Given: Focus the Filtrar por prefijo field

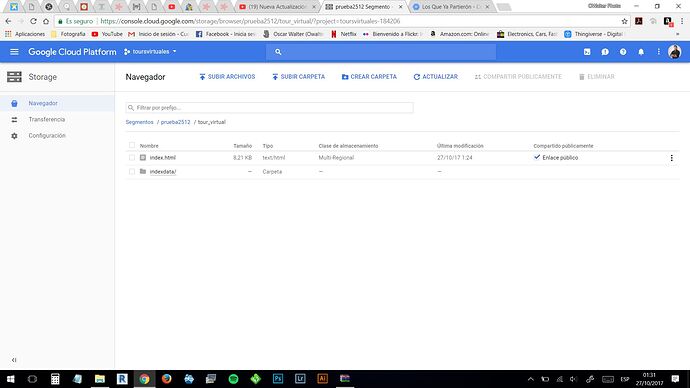Looking at the screenshot, I should tap(269, 108).
